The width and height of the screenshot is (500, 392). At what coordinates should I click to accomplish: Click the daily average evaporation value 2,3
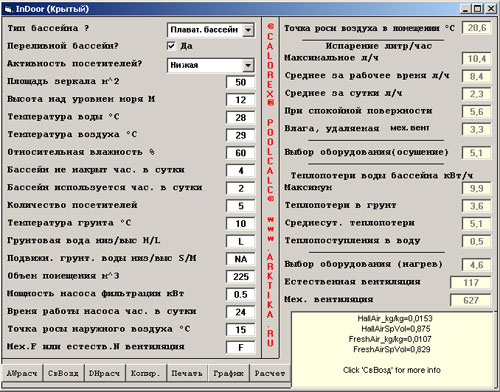(x=477, y=94)
